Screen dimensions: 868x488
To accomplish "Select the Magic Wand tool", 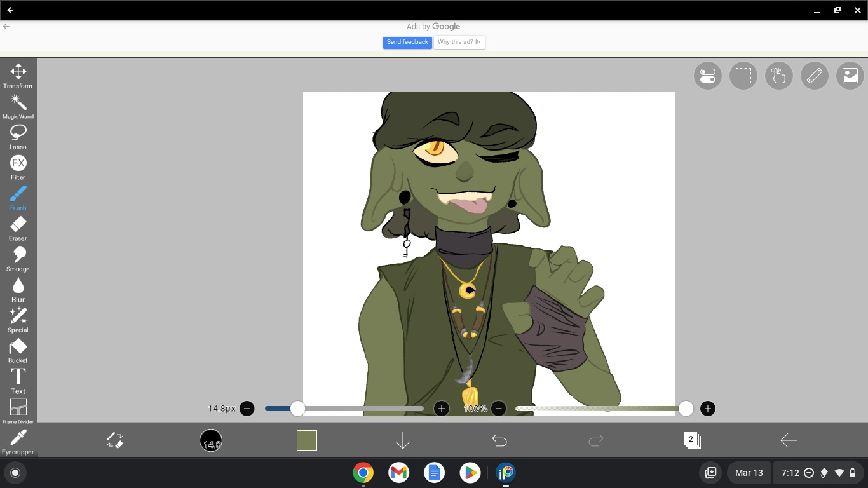I will 18,105.
